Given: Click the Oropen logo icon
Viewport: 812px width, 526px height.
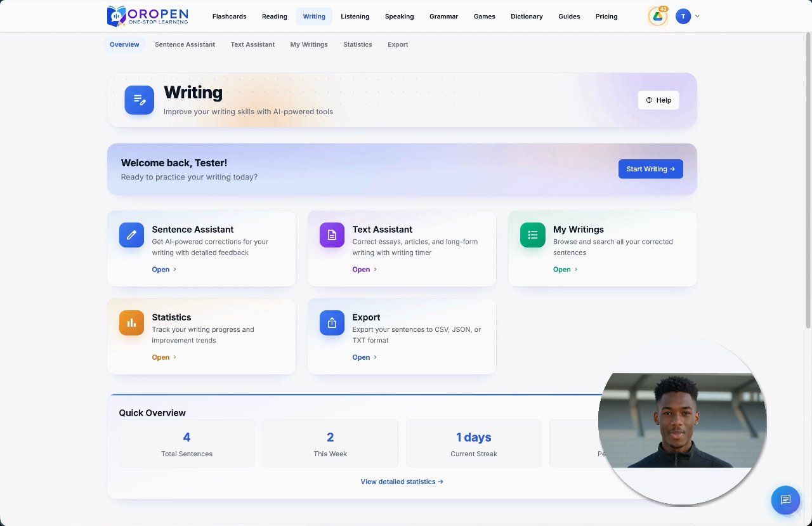Looking at the screenshot, I should [117, 16].
